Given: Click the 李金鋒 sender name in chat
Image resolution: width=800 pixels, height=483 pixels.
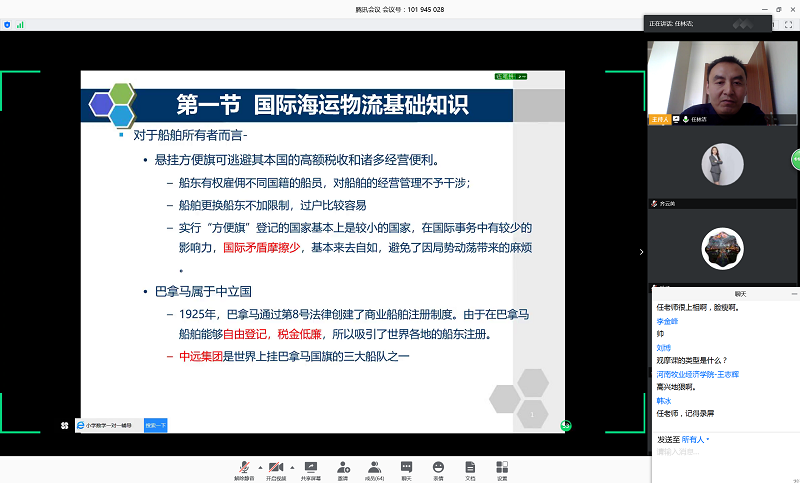Looking at the screenshot, I should 667,321.
